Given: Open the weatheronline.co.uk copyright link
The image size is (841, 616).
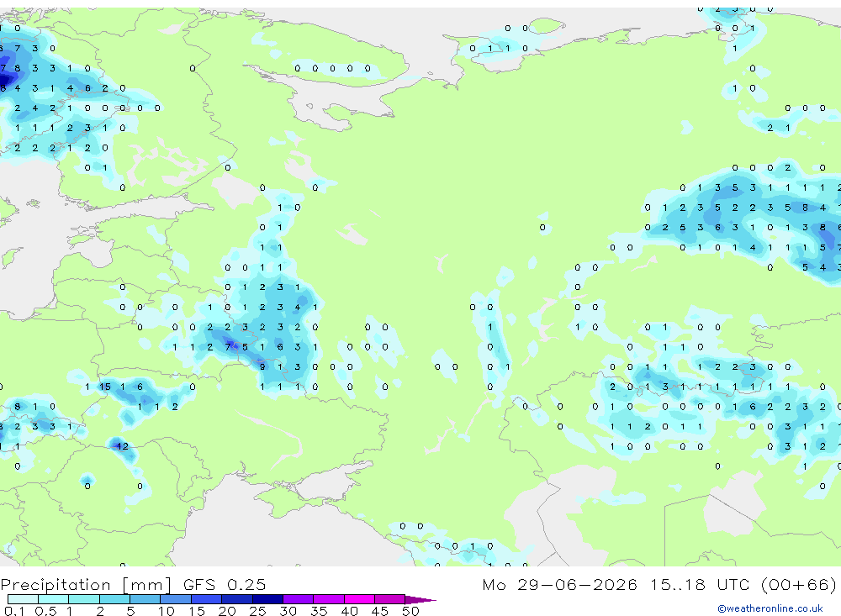Looking at the screenshot, I should (770, 608).
